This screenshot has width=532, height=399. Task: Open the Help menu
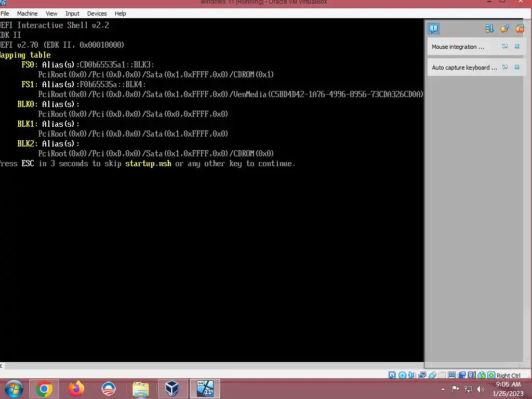120,14
